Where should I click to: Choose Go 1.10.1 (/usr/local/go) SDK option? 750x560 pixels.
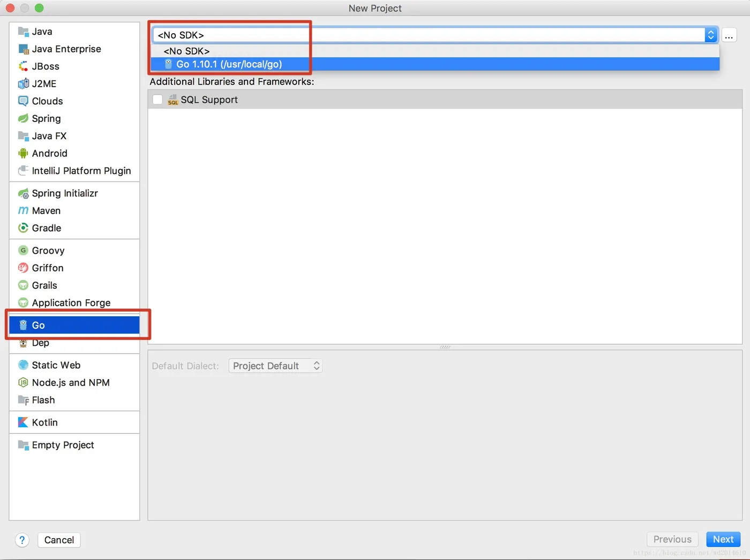click(x=434, y=64)
